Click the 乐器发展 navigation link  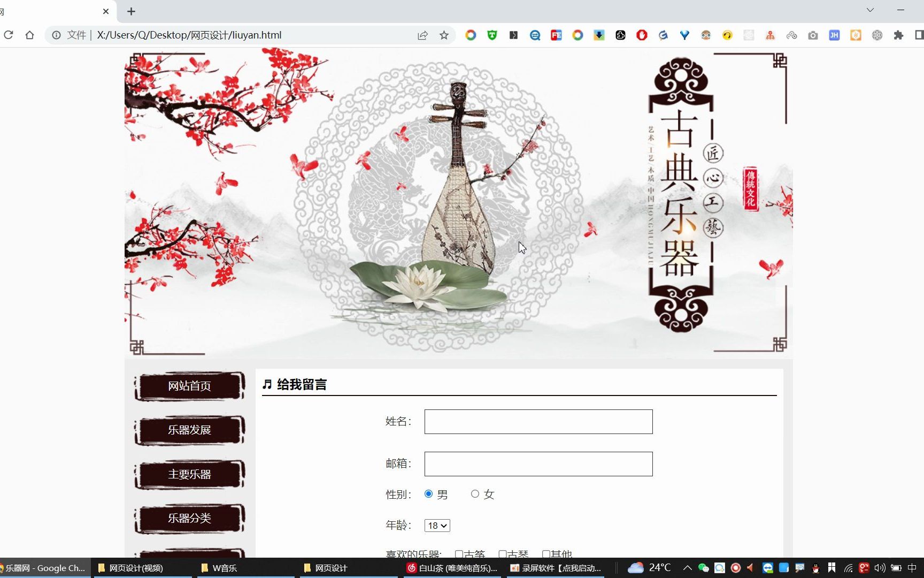[x=189, y=430]
